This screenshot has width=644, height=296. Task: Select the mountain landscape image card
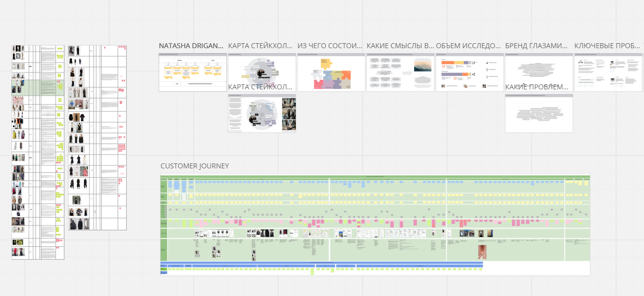point(423,72)
